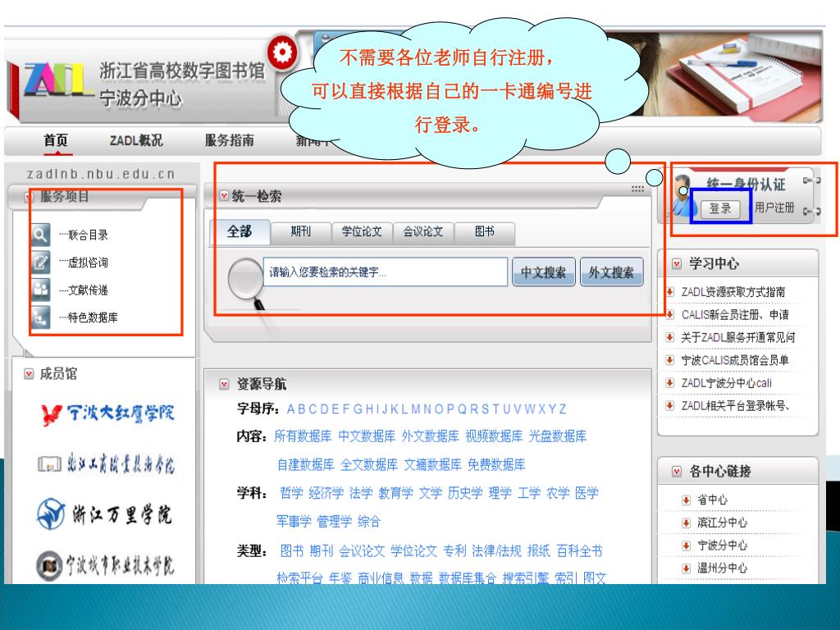Collapse the 服务项目 panel

pyautogui.click(x=29, y=197)
